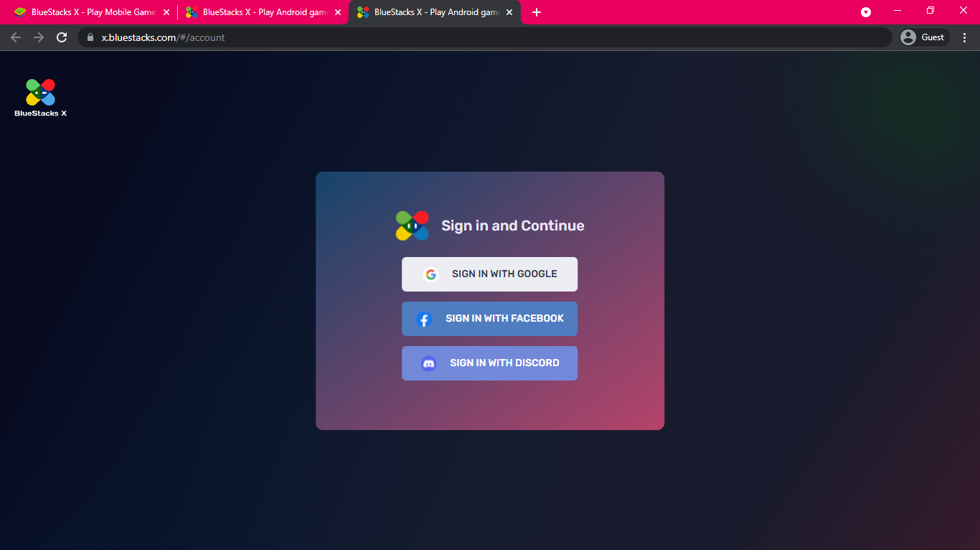Switch to the second BlueStacks X tab
The width and height of the screenshot is (980, 550).
(x=263, y=12)
